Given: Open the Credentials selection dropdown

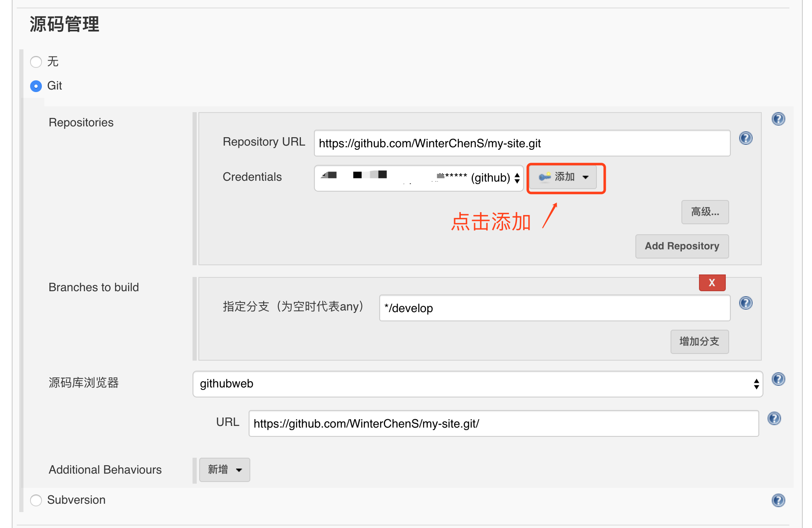Looking at the screenshot, I should [419, 178].
